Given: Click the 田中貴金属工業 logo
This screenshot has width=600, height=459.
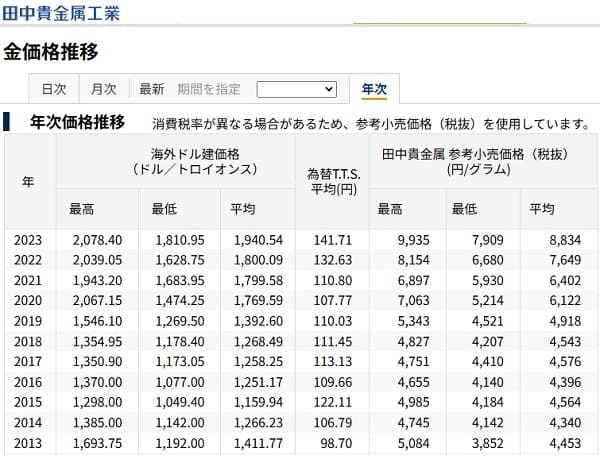Looking at the screenshot, I should point(61,13).
